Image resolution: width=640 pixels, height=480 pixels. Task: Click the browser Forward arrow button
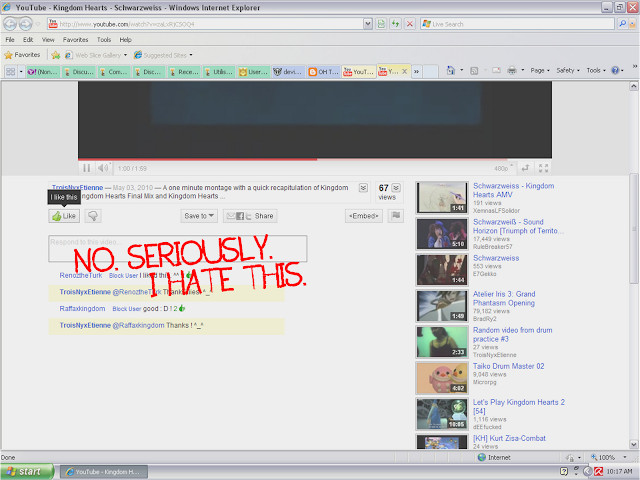pyautogui.click(x=25, y=24)
